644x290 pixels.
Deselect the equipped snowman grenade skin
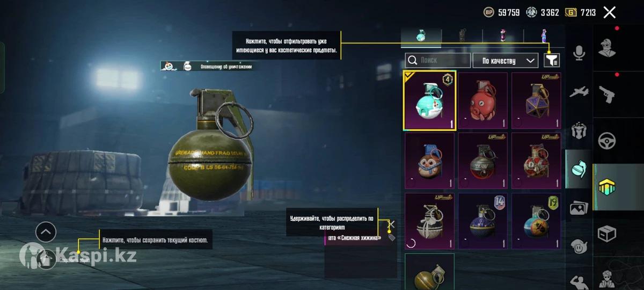(x=429, y=100)
